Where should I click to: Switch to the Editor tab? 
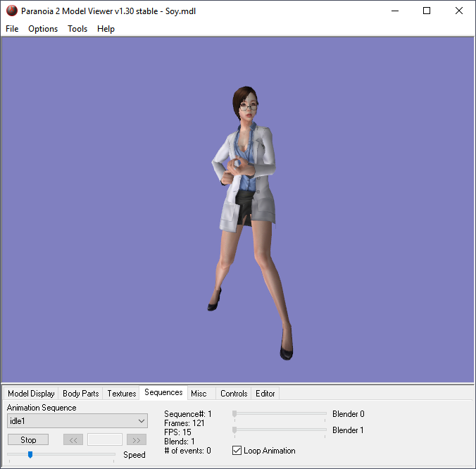tap(265, 394)
